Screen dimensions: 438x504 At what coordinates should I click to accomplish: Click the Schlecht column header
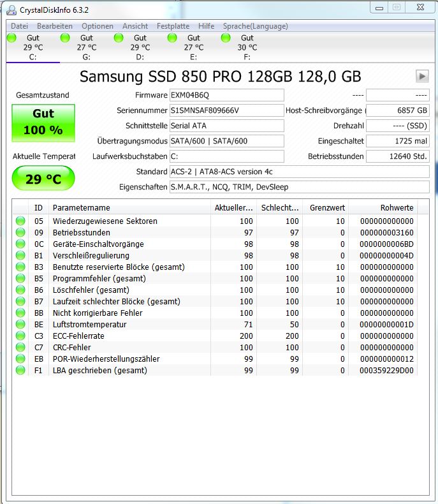pyautogui.click(x=280, y=207)
